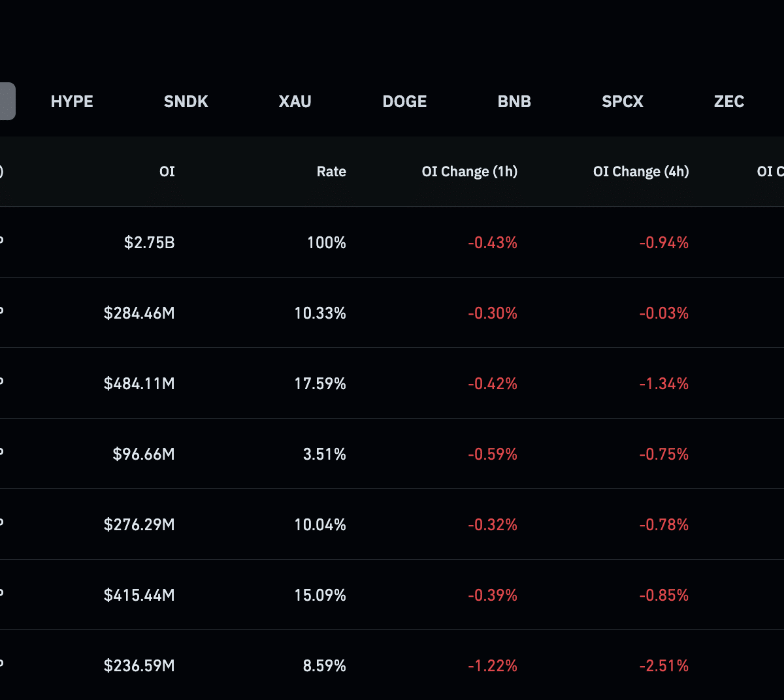Select the BNB tab
The height and width of the screenshot is (700, 784).
pos(514,101)
